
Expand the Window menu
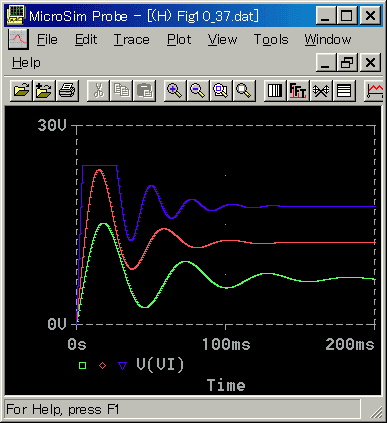[x=328, y=40]
